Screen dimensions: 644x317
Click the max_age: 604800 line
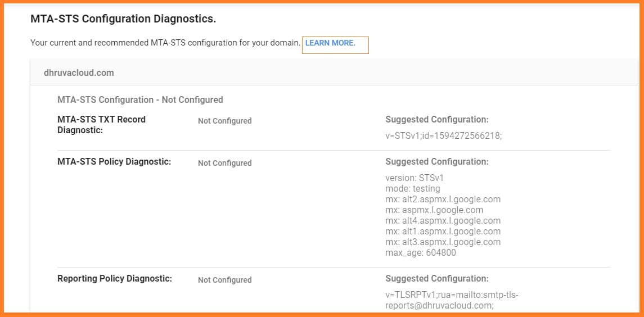[x=420, y=252]
